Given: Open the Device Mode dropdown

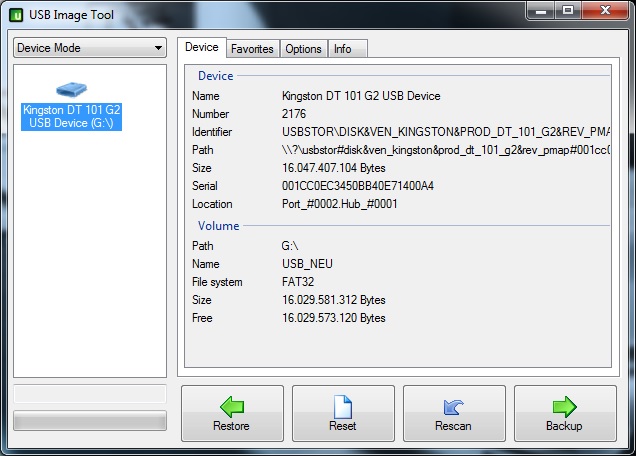Looking at the screenshot, I should pos(90,48).
